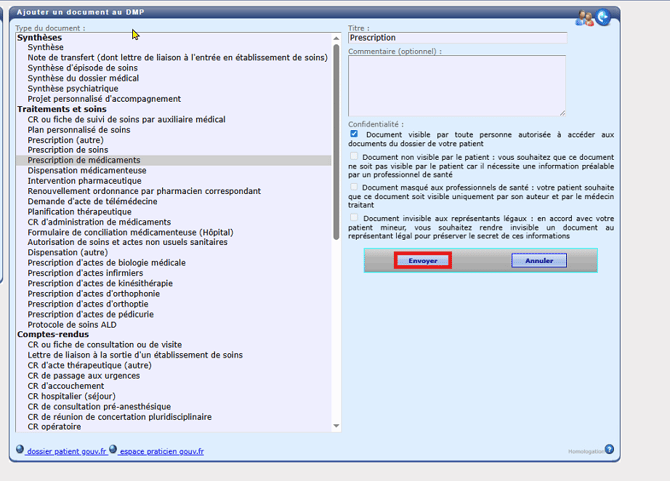Screen dimensions: 670x481
Task: Click globe icon beside espace praticien link
Action: click(x=113, y=450)
